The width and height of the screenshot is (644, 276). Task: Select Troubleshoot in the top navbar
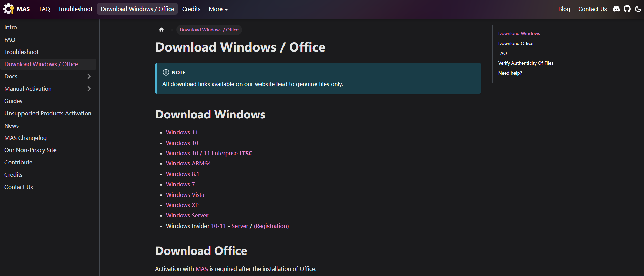point(75,9)
